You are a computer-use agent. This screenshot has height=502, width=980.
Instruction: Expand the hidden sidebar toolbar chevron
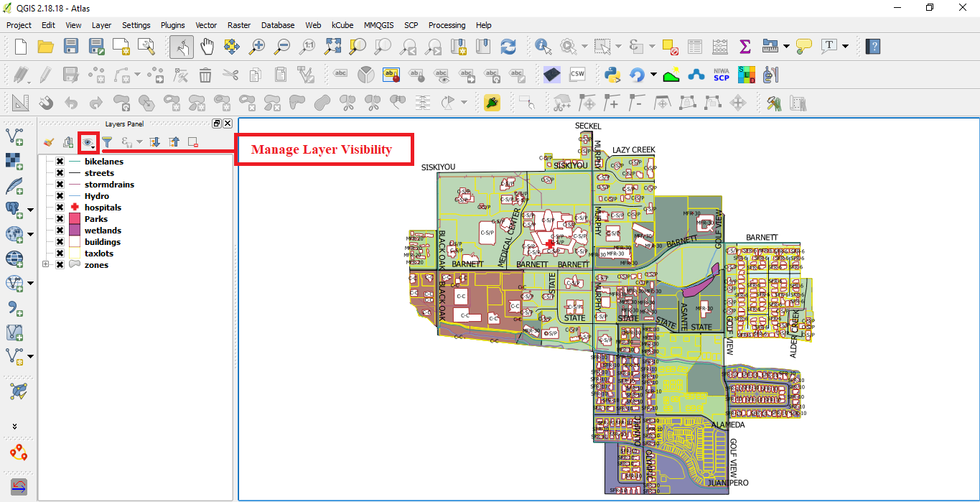tap(14, 426)
